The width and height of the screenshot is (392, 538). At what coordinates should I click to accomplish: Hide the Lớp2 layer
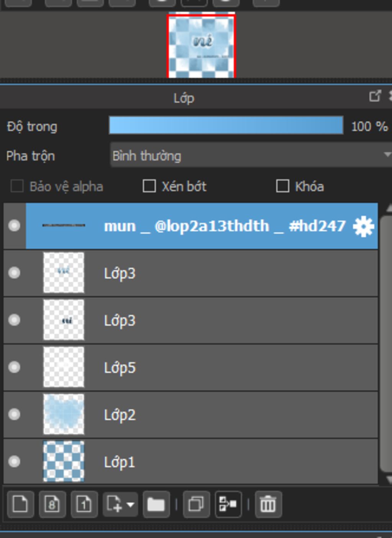[14, 414]
